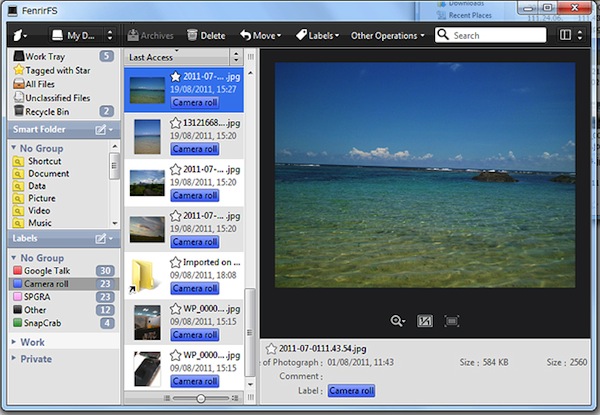Click Camera roll tag under Imported on

coord(195,288)
